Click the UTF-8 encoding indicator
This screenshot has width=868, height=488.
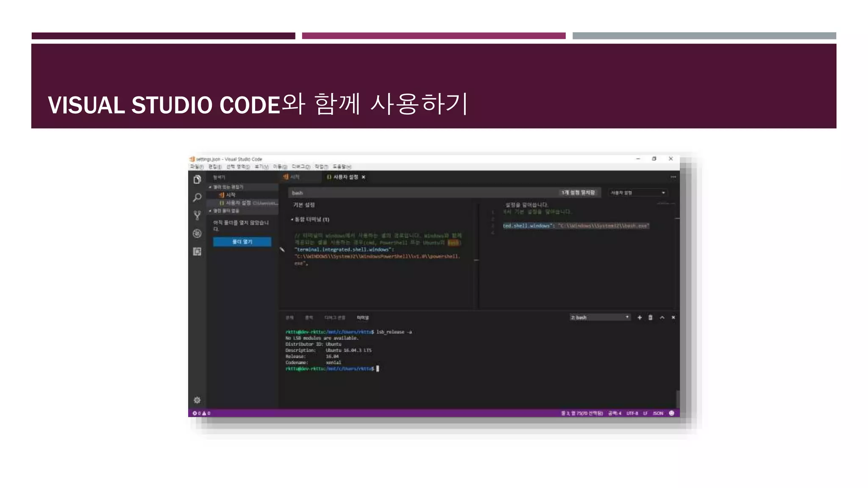[632, 413]
